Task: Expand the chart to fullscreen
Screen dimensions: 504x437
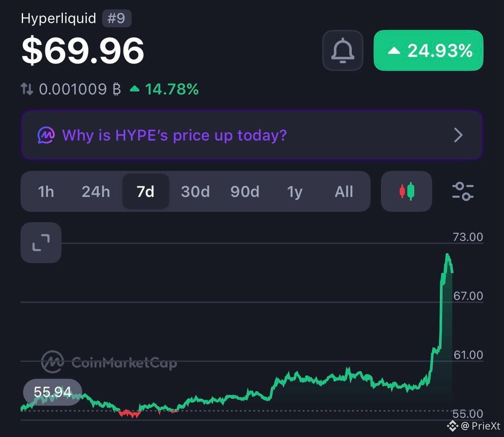Action: pyautogui.click(x=41, y=243)
